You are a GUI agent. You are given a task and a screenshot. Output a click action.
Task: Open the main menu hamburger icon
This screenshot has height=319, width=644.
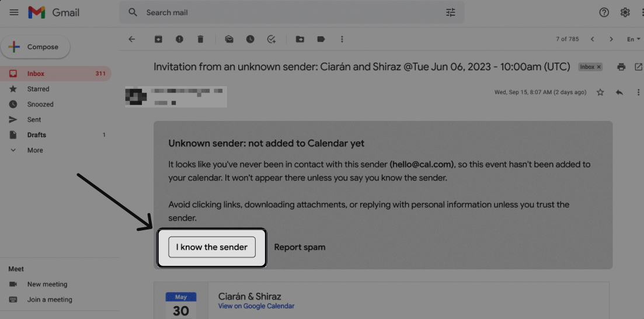tap(14, 12)
